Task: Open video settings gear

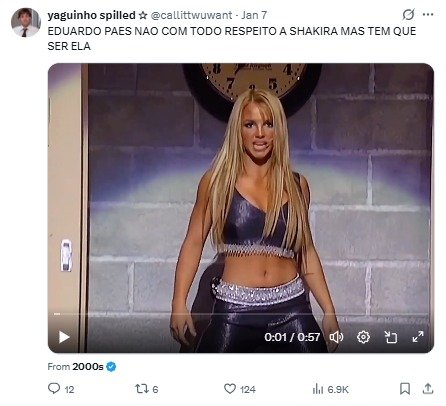Action: click(363, 337)
